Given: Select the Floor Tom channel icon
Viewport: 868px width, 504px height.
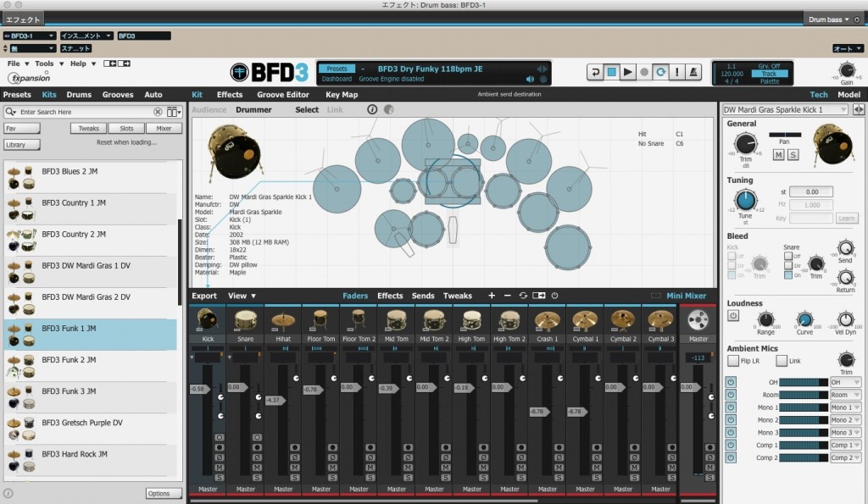Looking at the screenshot, I should pyautogui.click(x=320, y=320).
